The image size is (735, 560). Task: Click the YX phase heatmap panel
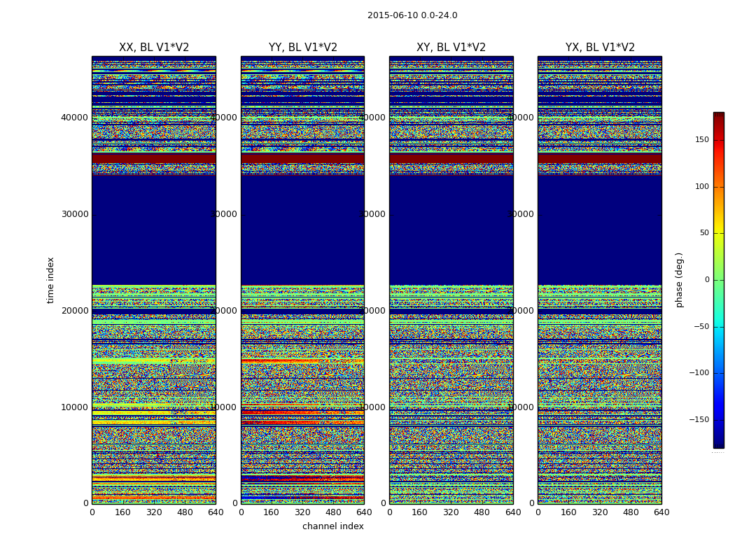[600, 280]
